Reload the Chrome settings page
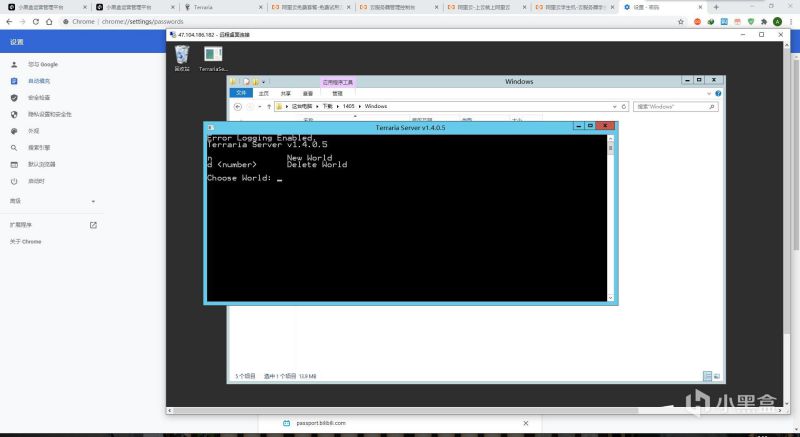The height and width of the screenshot is (437, 800). [x=36, y=21]
